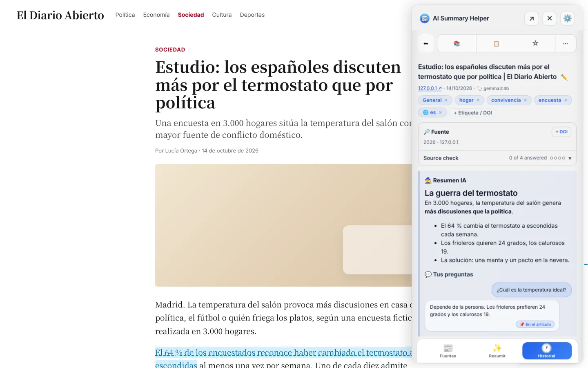Click the byline Por Lucía Ortega
588x368 pixels.
[x=176, y=151]
